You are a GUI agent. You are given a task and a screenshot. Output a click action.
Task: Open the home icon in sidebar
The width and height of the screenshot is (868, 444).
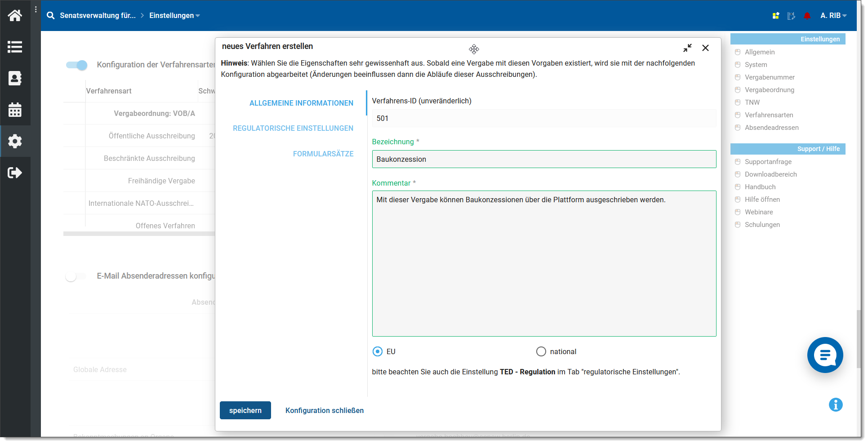[15, 15]
